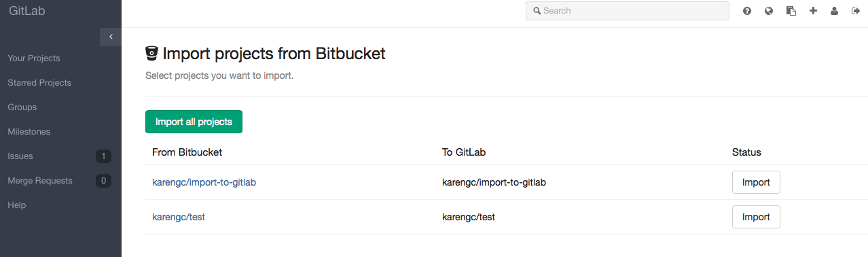This screenshot has width=868, height=257.
Task: Open the snippets clipboard icon
Action: coord(791,11)
